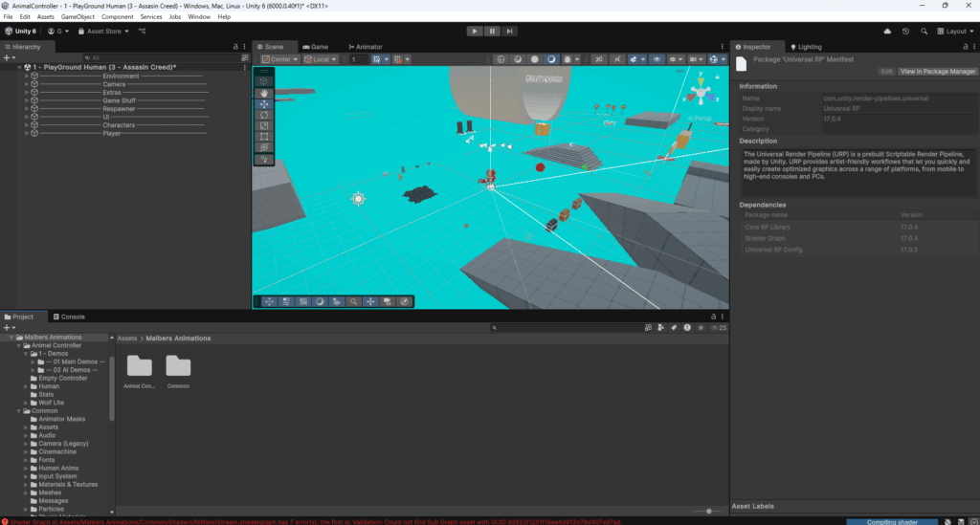Open the Assets menu
980x525 pixels.
pyautogui.click(x=45, y=17)
